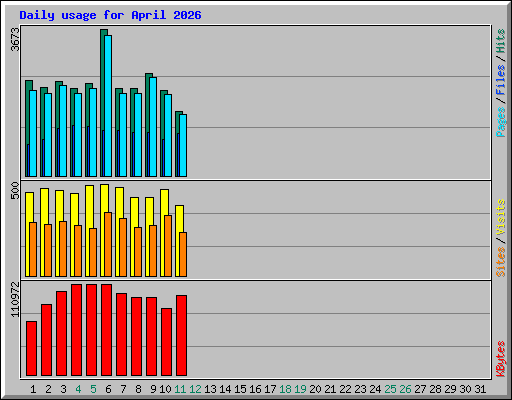
Task: Select the yellow visits bar for day 11
Action: point(179,241)
